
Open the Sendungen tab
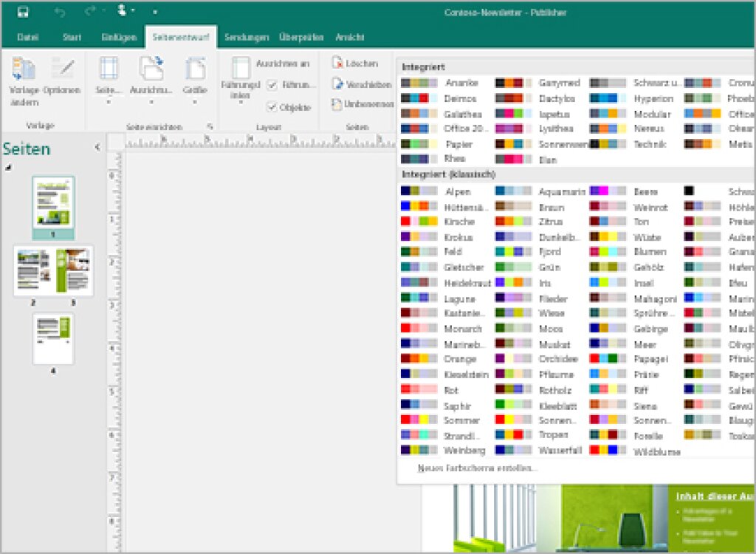[247, 37]
